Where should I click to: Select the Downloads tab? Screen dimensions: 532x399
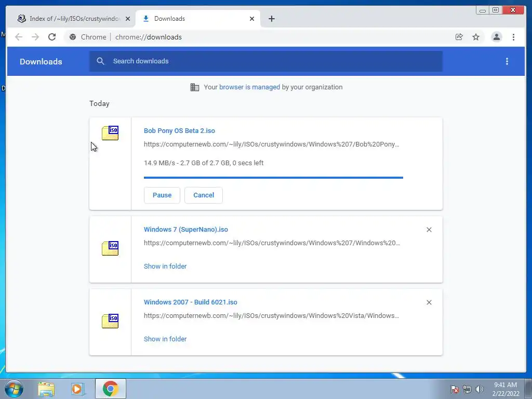pyautogui.click(x=197, y=19)
